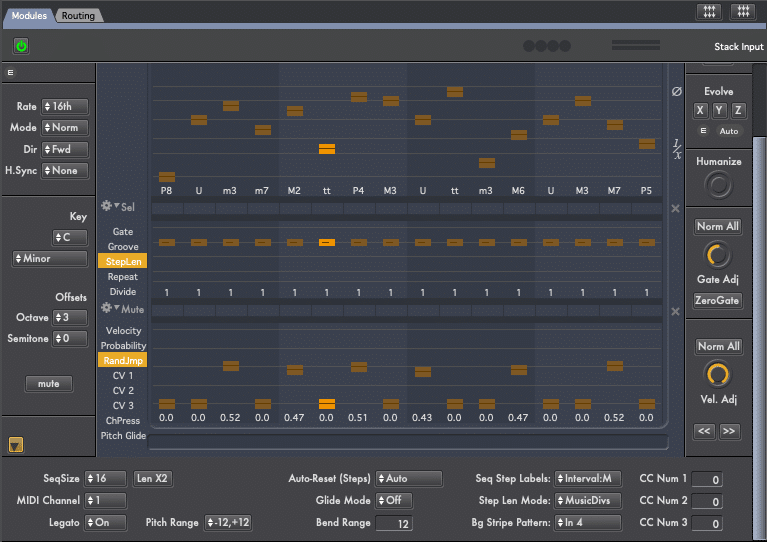The image size is (767, 542).
Task: Click the phase invert Ø icon
Action: coord(677,91)
